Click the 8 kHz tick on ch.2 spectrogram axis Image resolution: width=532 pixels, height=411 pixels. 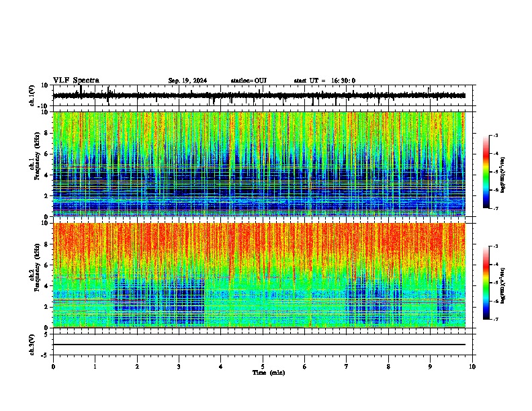click(x=47, y=244)
